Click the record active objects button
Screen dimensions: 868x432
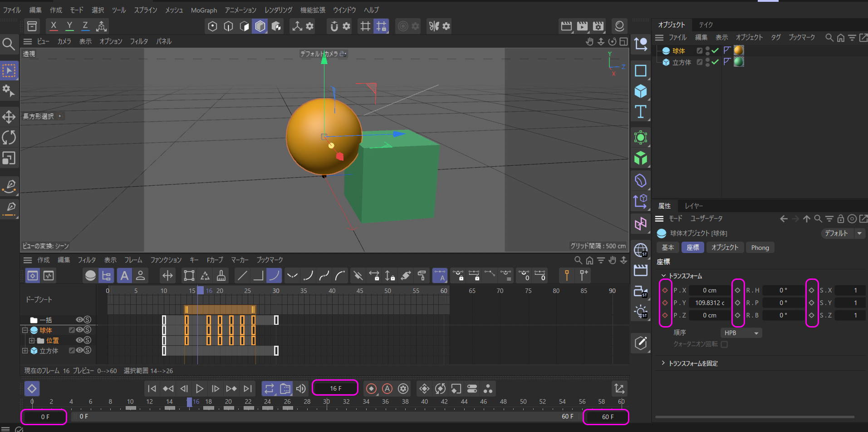(x=371, y=389)
